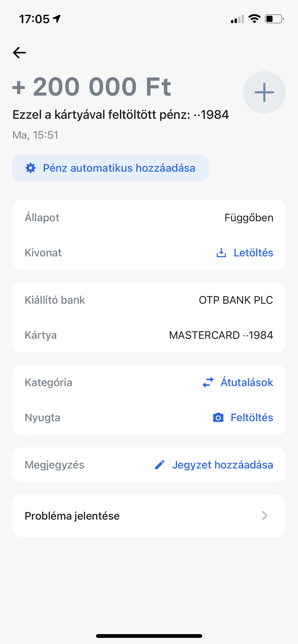The image size is (298, 644).
Task: Tap the back arrow icon
Action: click(19, 53)
